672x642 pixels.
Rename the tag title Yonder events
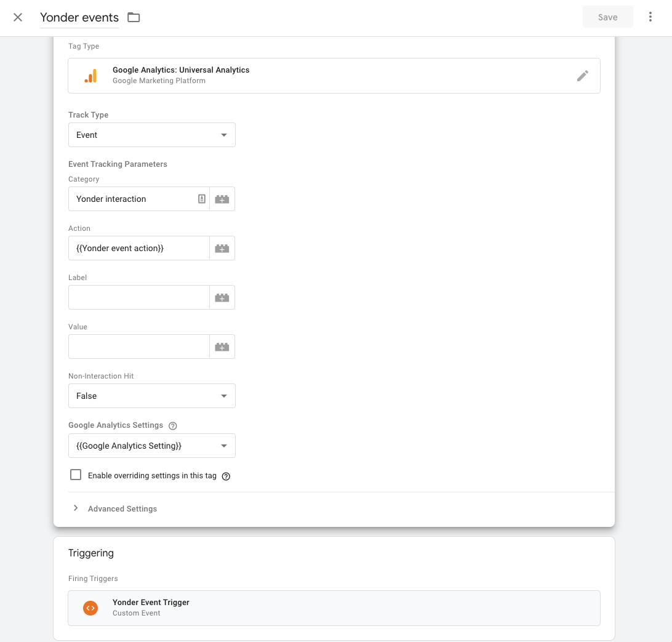pyautogui.click(x=79, y=18)
